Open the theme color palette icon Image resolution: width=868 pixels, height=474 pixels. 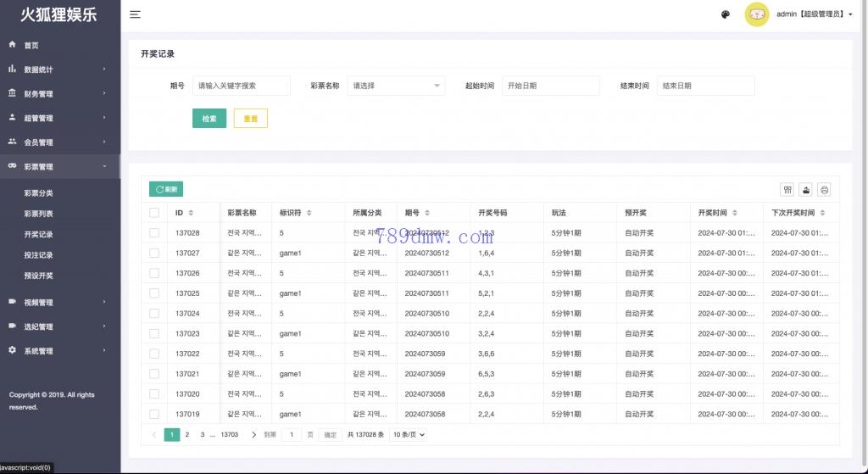click(726, 14)
